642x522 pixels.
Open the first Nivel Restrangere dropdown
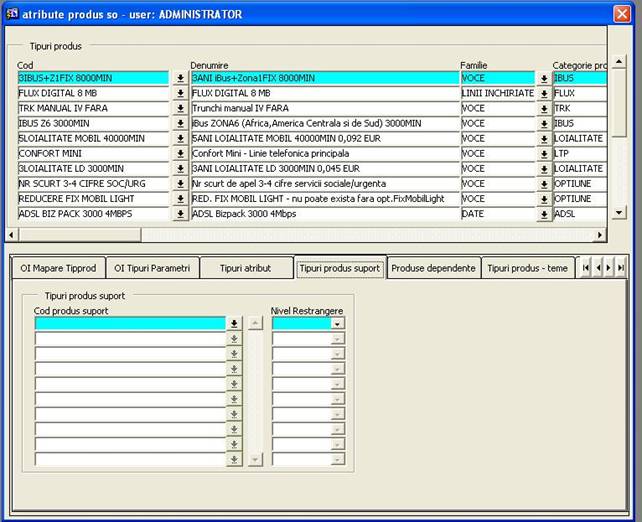click(x=337, y=324)
